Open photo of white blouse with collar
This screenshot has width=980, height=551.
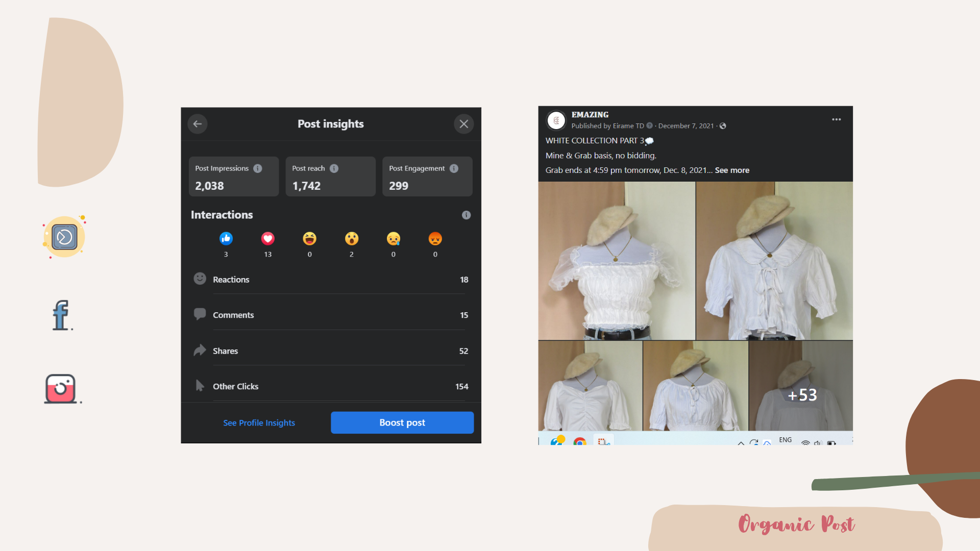[774, 261]
